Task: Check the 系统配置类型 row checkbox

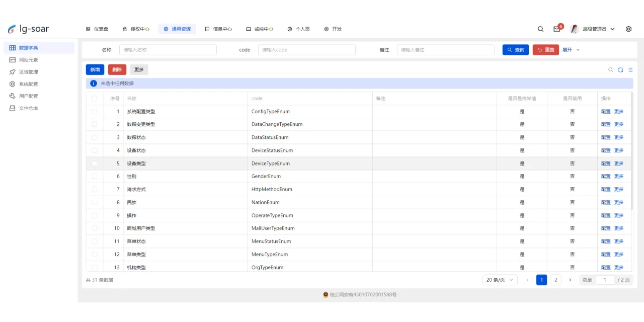Action: (x=95, y=112)
